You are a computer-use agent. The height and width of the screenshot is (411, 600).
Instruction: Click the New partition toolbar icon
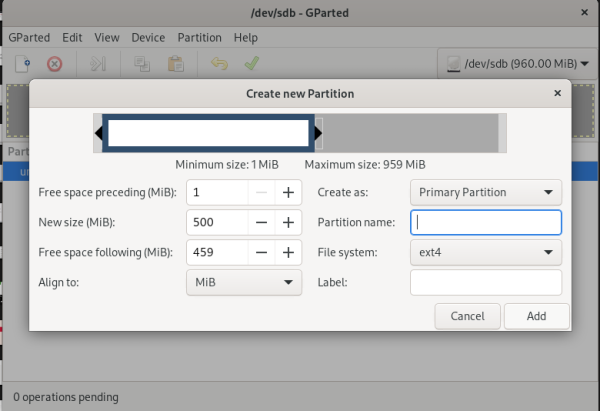pos(22,64)
